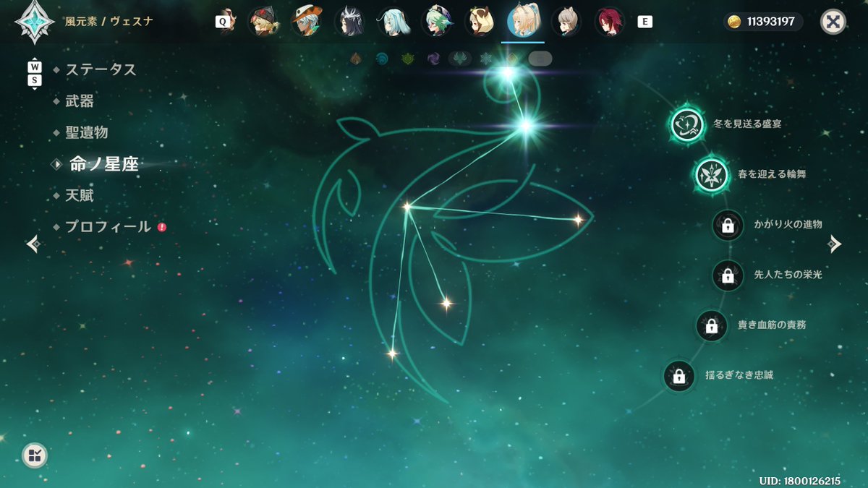Select the red-haired character portrait
Viewport: 868px width, 488px height.
610,22
